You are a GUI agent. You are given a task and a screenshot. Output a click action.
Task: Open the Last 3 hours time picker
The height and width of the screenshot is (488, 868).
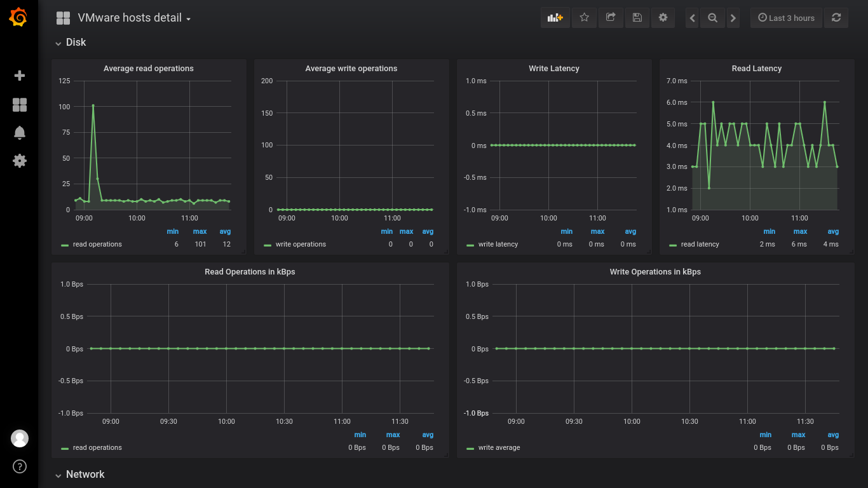(x=787, y=18)
